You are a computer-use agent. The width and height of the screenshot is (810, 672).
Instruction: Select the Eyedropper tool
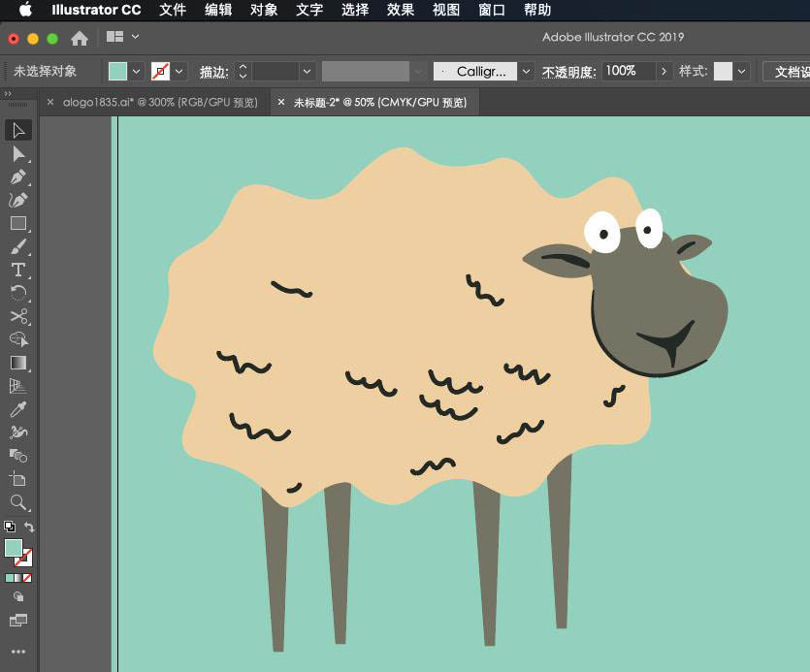pos(18,409)
